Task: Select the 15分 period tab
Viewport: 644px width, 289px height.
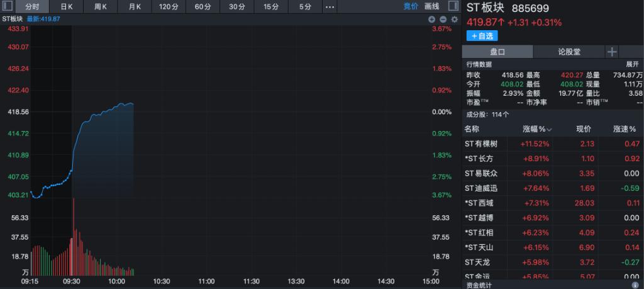Action: click(x=271, y=6)
